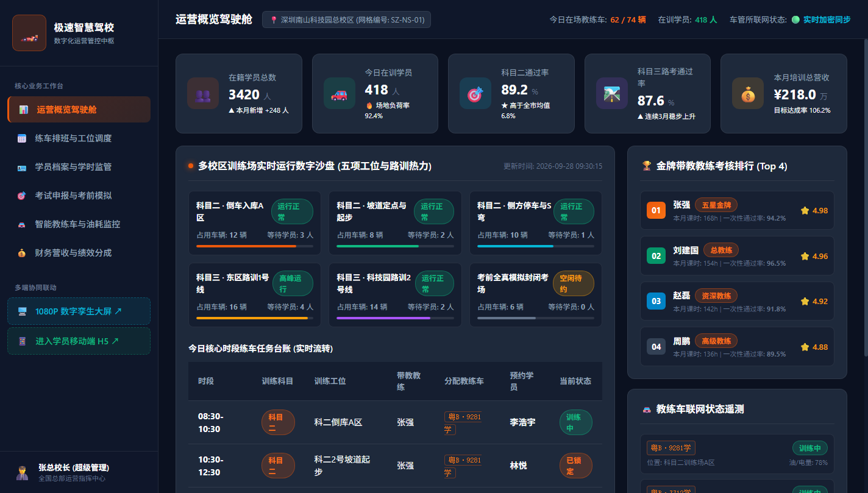Click the 空闲待约 badge on 考前全真模拟封闭考场
Screen dimensions: 868x493
pyautogui.click(x=574, y=283)
